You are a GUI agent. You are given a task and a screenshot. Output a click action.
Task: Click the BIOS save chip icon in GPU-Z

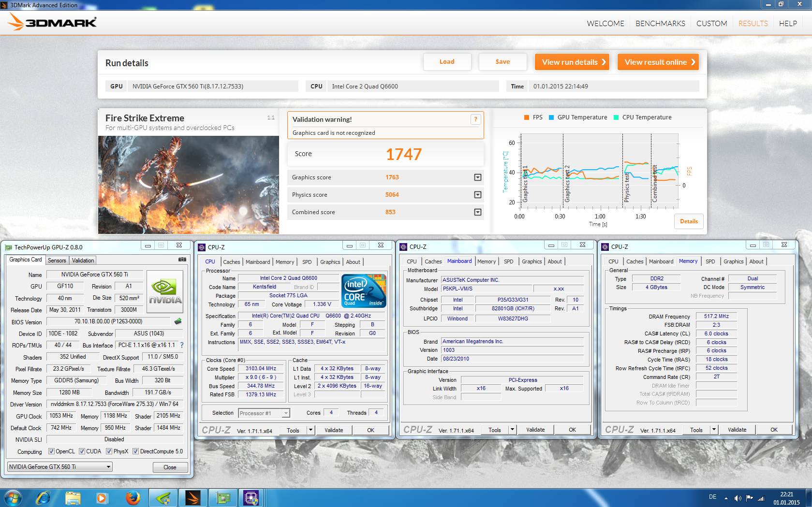(178, 321)
